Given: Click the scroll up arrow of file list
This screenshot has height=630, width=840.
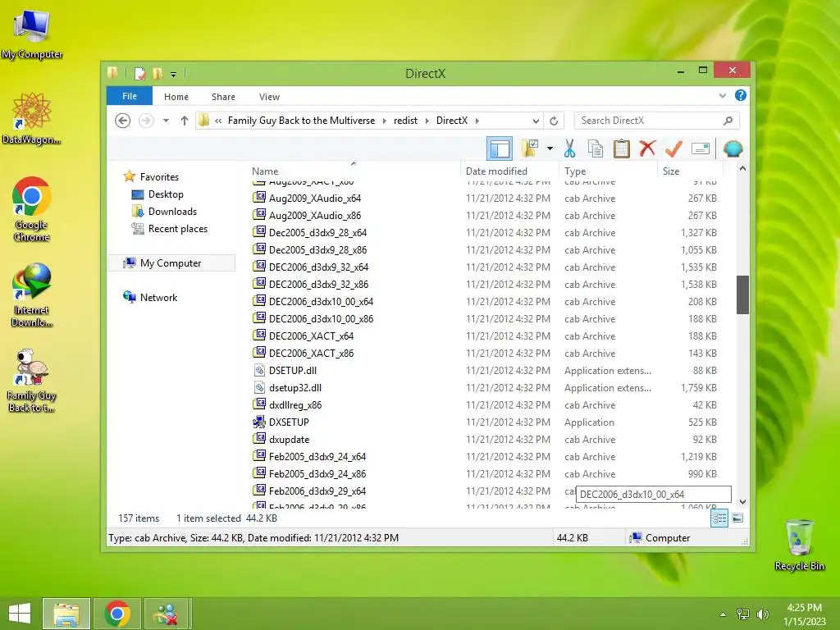Looking at the screenshot, I should [x=742, y=169].
